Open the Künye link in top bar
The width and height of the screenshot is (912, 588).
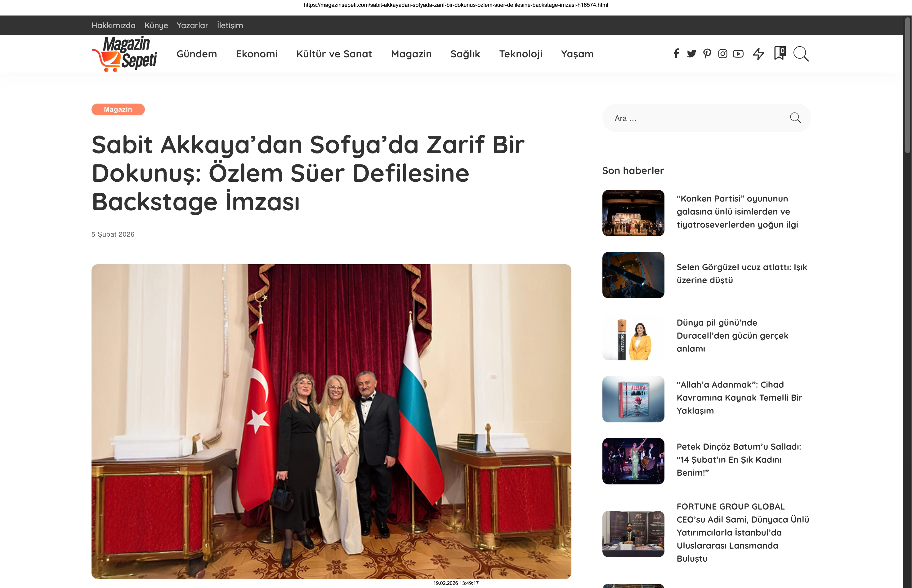(x=156, y=25)
